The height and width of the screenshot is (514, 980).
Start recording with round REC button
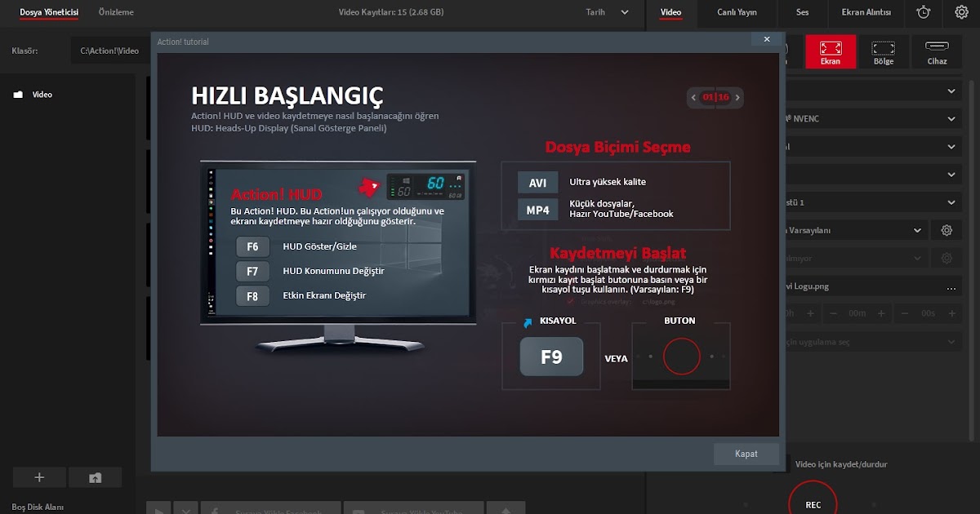click(x=813, y=504)
